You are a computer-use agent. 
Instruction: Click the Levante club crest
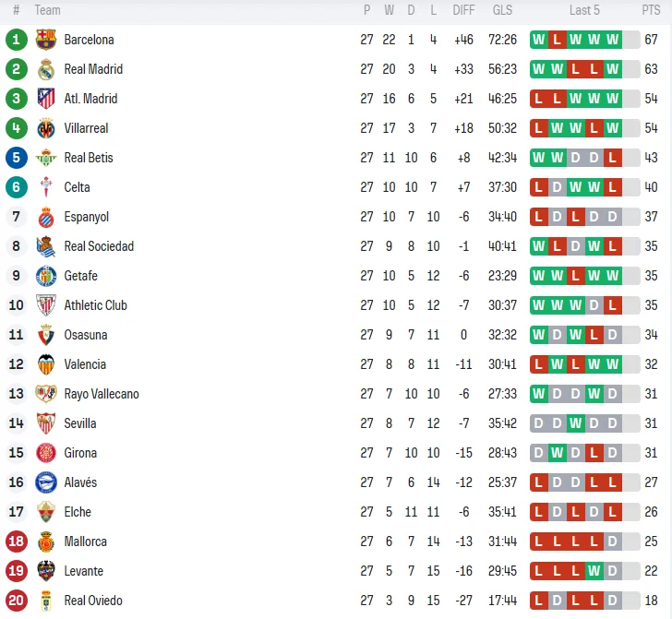click(x=46, y=571)
